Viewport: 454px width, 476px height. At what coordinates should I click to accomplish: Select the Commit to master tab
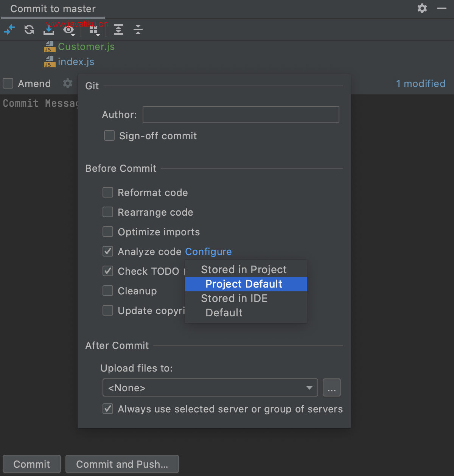(53, 9)
